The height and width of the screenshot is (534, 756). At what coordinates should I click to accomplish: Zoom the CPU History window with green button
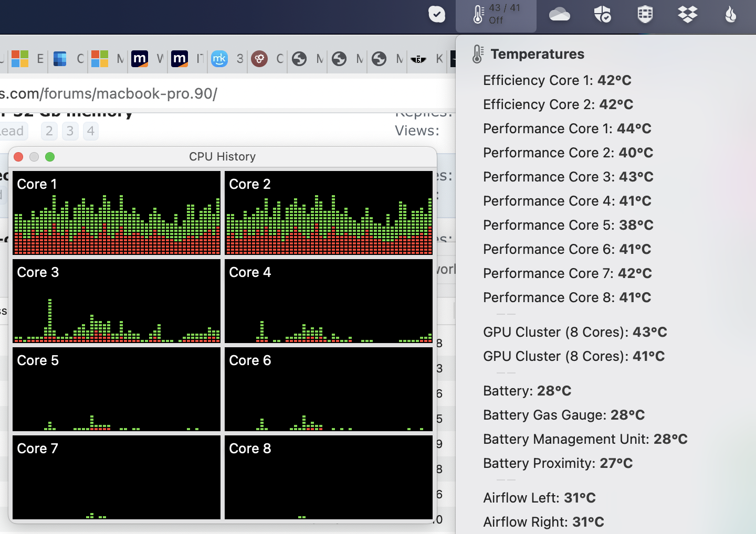coord(50,157)
